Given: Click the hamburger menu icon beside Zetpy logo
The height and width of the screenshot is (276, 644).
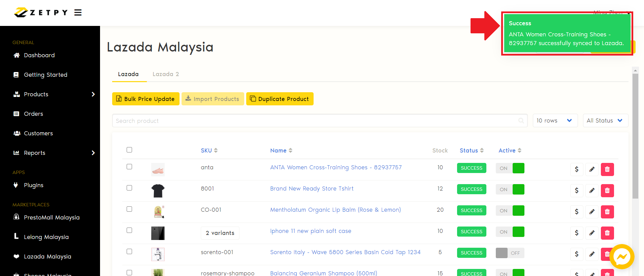Looking at the screenshot, I should 78,13.
